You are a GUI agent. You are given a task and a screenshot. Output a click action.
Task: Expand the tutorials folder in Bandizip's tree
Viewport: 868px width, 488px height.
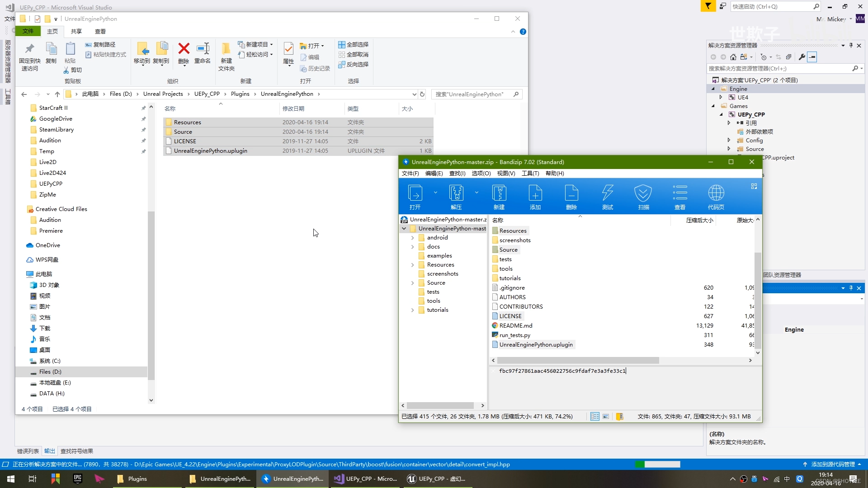412,310
